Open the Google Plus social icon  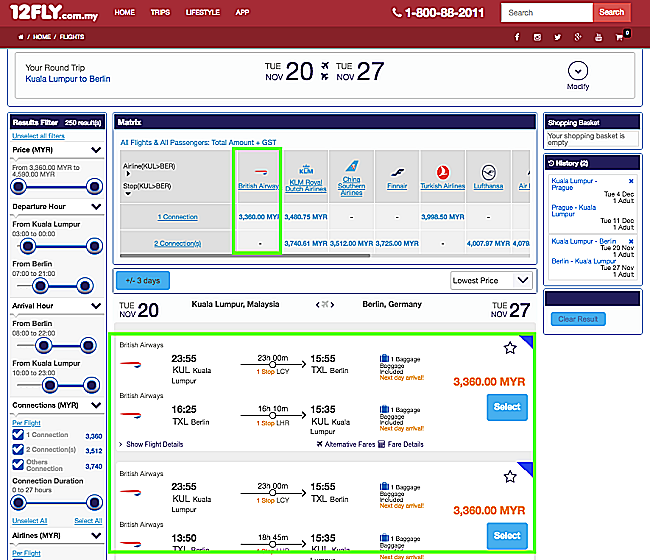tap(578, 37)
